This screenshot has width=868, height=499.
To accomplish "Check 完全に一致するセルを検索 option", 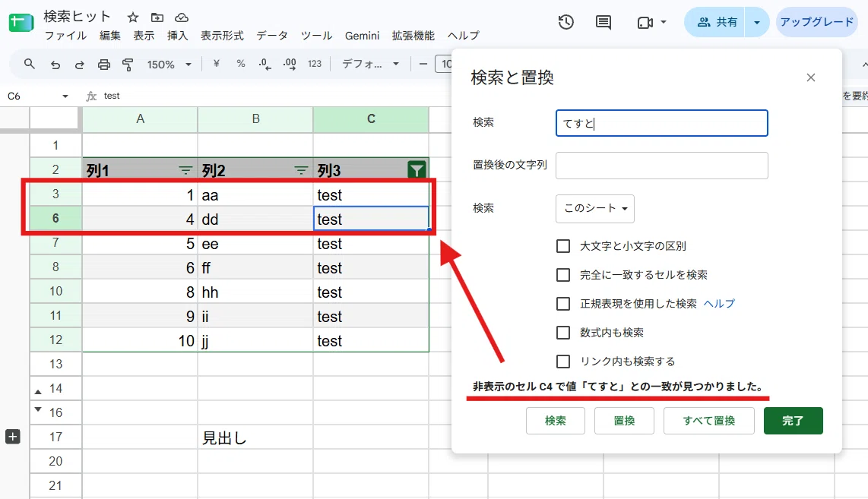I will (563, 274).
